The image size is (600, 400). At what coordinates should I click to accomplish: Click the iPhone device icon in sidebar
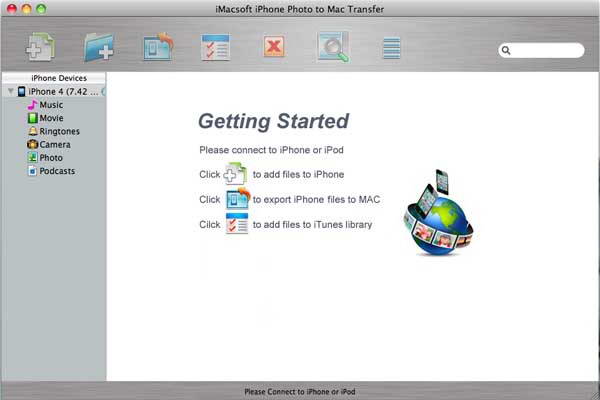[22, 91]
